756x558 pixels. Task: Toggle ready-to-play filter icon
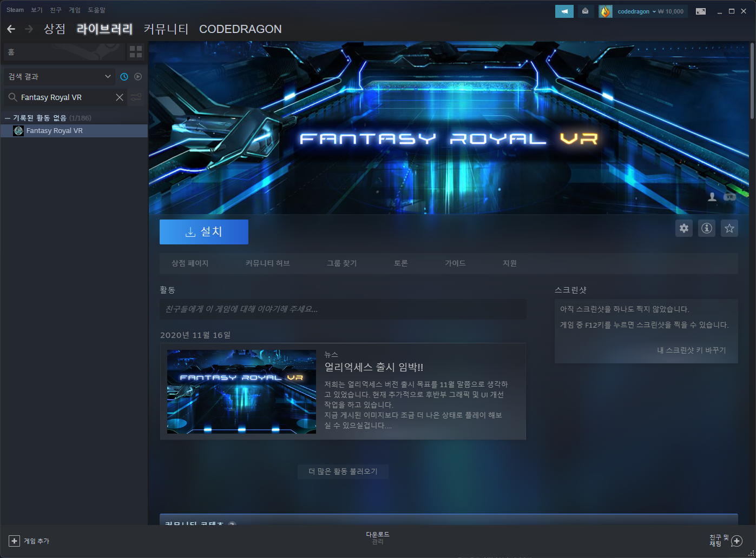click(138, 77)
